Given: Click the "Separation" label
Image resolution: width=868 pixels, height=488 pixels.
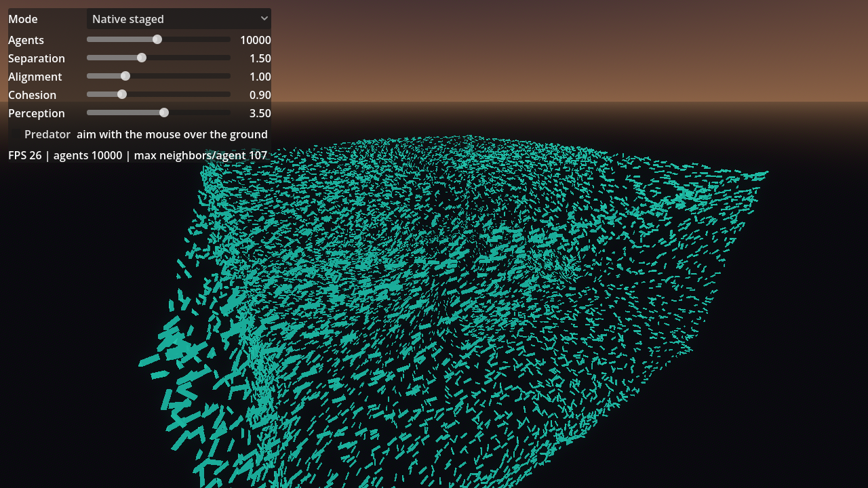Looking at the screenshot, I should pyautogui.click(x=37, y=58).
